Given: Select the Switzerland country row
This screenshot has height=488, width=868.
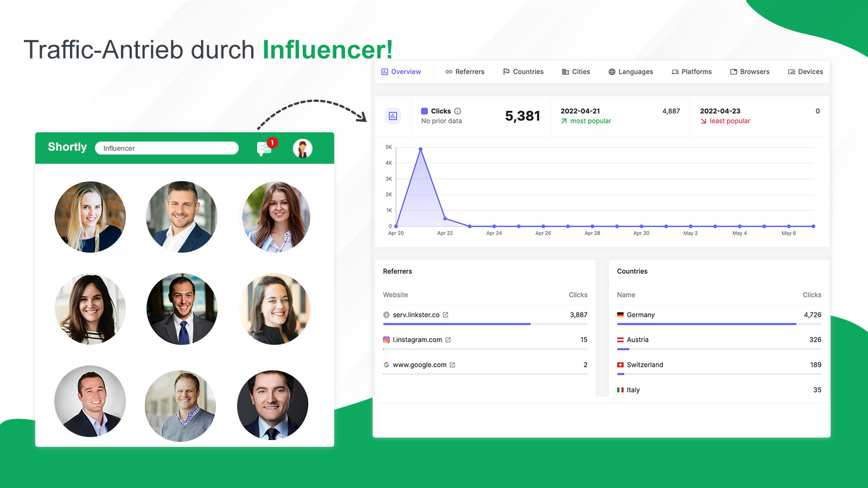Looking at the screenshot, I should point(719,365).
